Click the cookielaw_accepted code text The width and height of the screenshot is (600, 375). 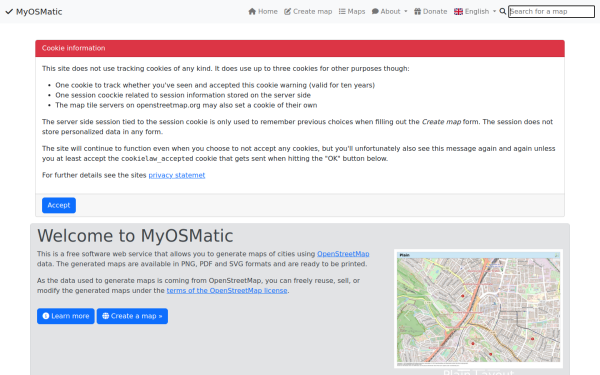157,158
